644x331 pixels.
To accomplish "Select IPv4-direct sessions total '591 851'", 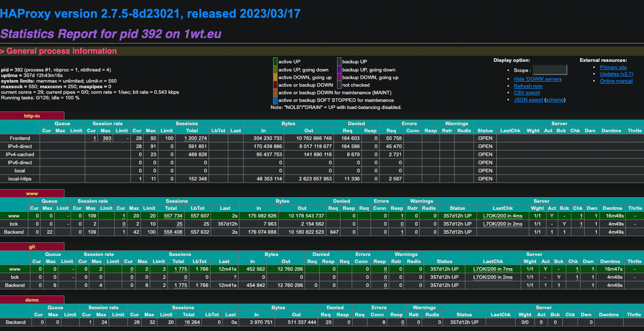I will (197, 146).
